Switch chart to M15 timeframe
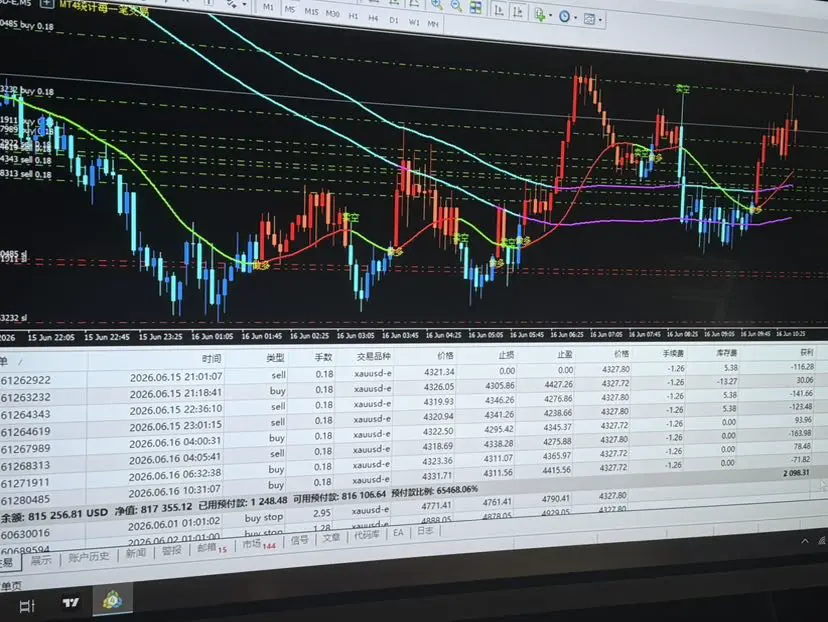828x622 pixels. [311, 11]
